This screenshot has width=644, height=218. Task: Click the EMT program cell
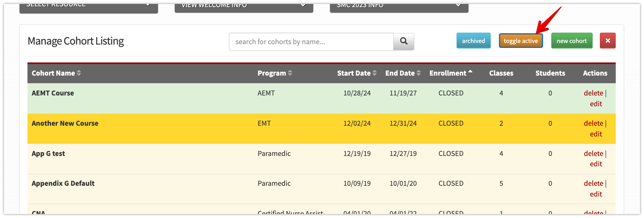coord(264,123)
